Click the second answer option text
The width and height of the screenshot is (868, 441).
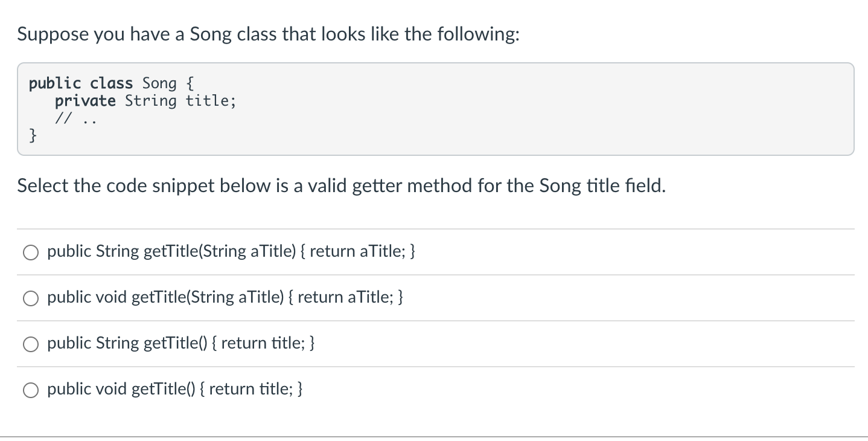[x=225, y=298]
